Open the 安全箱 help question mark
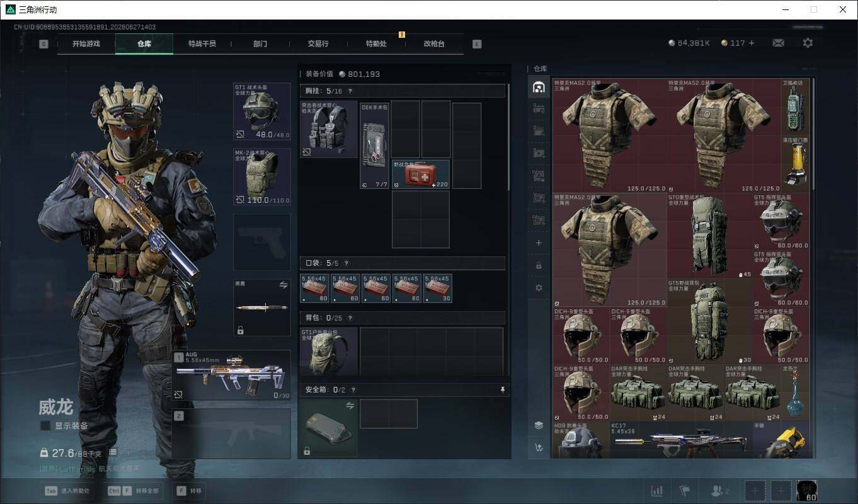The height and width of the screenshot is (504, 858). (x=353, y=390)
